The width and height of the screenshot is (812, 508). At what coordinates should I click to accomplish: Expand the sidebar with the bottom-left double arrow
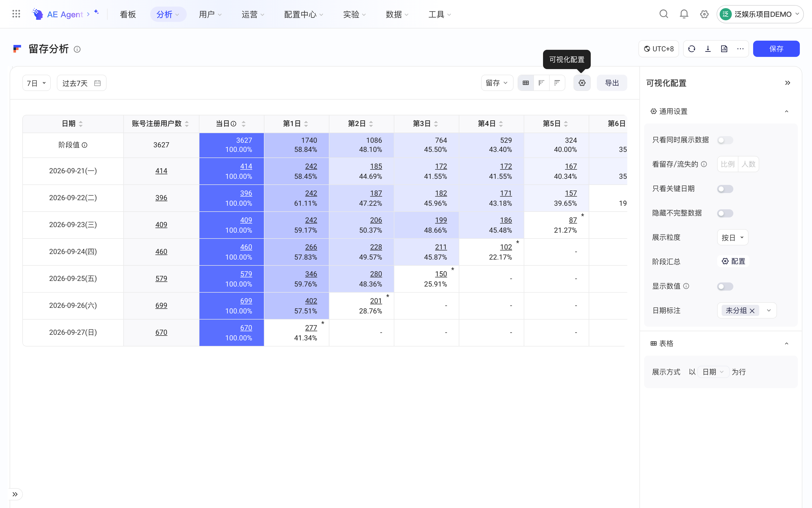(x=15, y=494)
